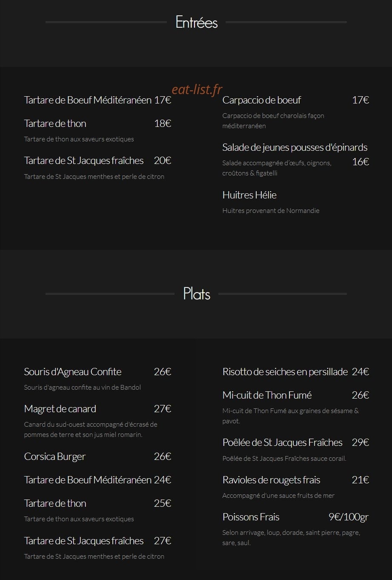
Task: Click the Plats section heading
Action: tap(197, 294)
